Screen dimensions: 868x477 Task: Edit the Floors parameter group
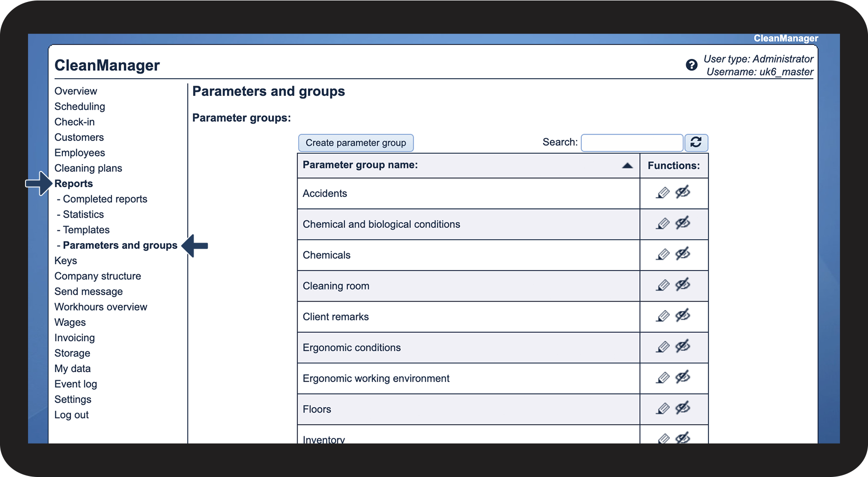[663, 409]
